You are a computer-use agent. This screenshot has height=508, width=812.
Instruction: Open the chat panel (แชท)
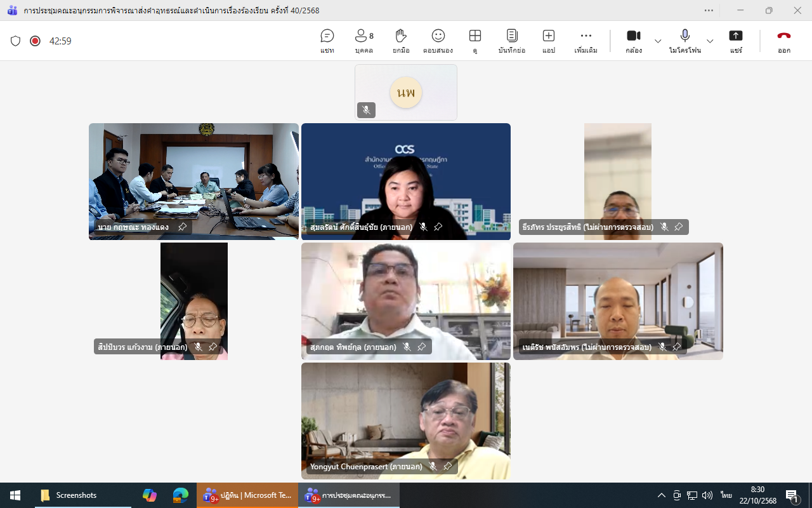click(327, 41)
